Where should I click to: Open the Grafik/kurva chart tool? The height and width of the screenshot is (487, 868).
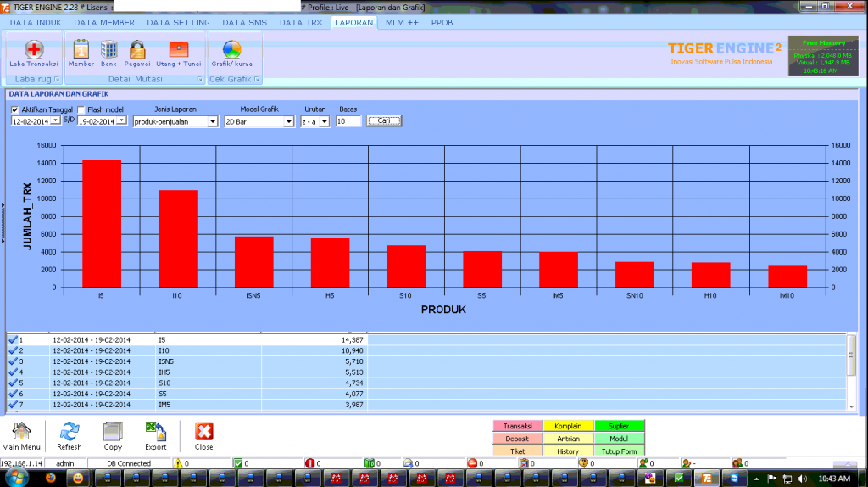231,53
